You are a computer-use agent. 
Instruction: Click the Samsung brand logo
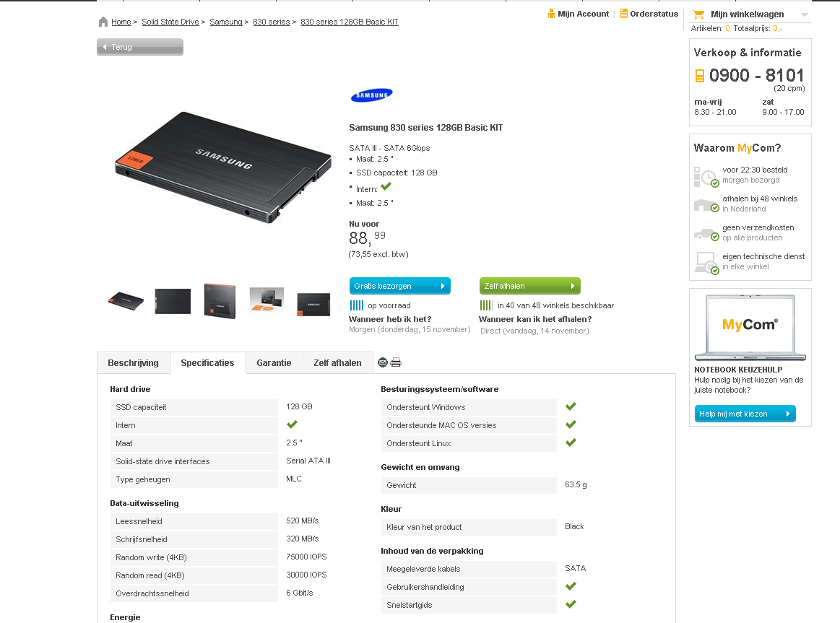tap(371, 95)
